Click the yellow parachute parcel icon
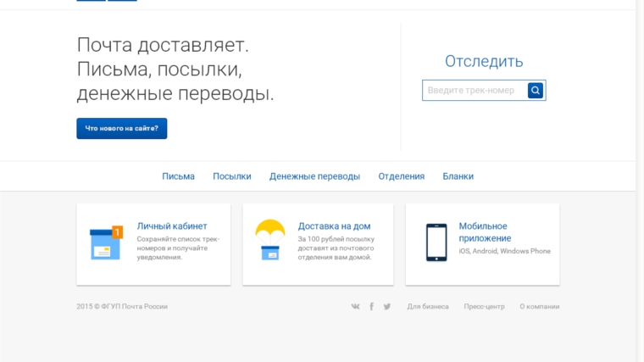Viewport: 644px width, 362px height. (x=269, y=240)
